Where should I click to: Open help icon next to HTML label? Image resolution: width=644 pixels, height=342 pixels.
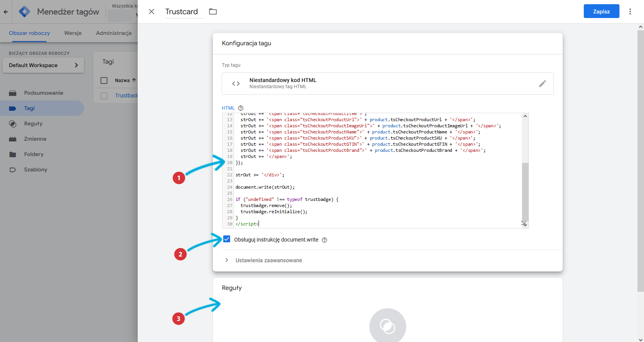click(241, 108)
